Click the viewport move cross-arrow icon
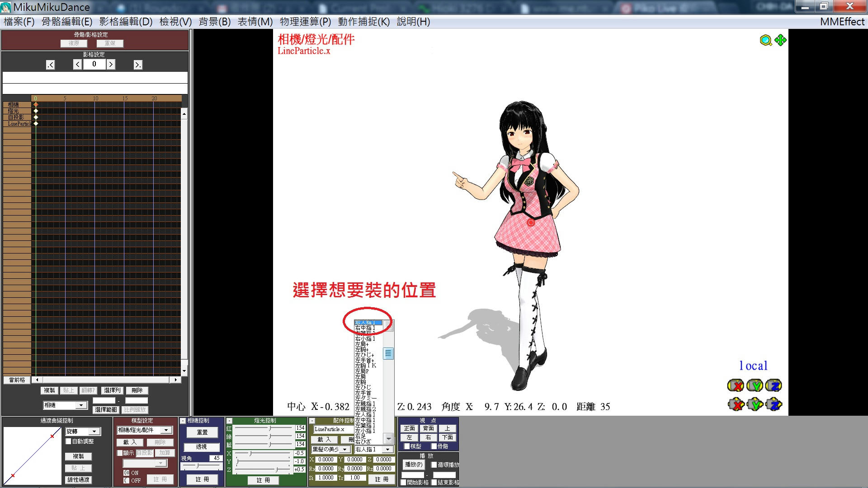This screenshot has height=488, width=868. click(780, 40)
